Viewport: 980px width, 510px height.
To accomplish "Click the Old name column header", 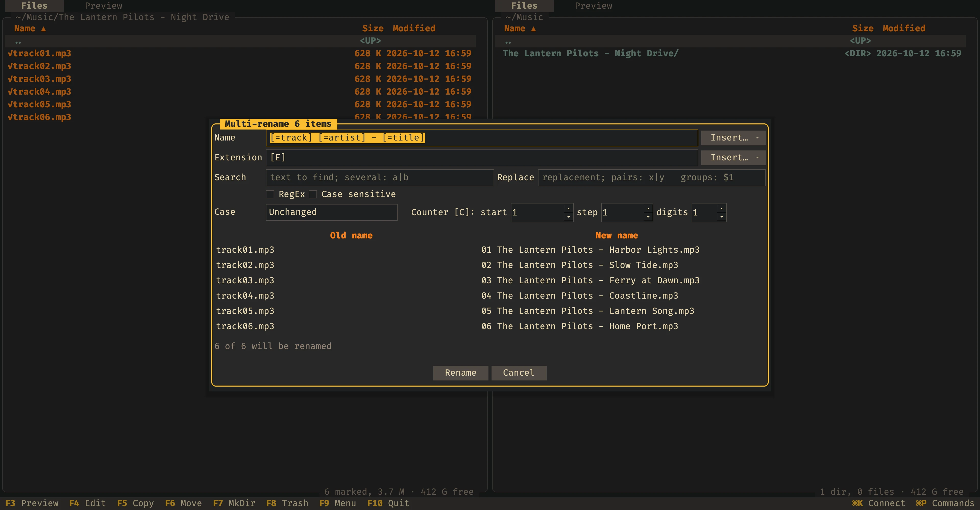I will (351, 236).
